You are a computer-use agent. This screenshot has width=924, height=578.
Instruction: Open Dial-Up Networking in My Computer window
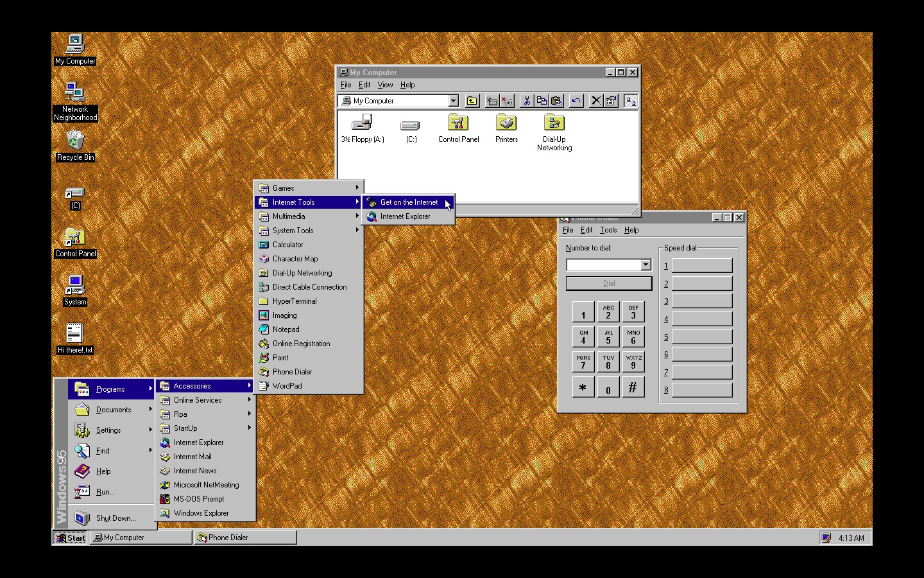(x=553, y=123)
